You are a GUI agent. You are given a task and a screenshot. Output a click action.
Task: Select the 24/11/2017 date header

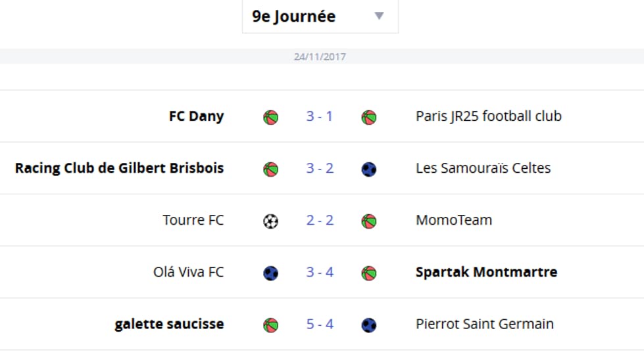tap(320, 57)
